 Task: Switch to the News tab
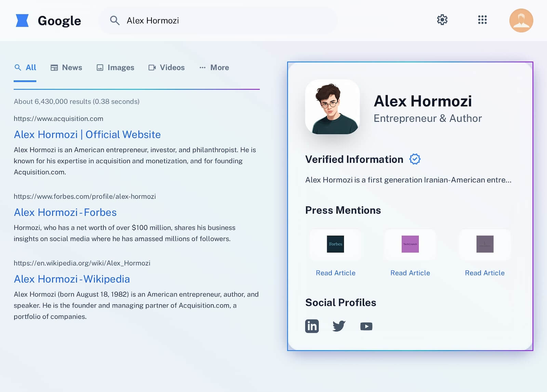pyautogui.click(x=66, y=67)
